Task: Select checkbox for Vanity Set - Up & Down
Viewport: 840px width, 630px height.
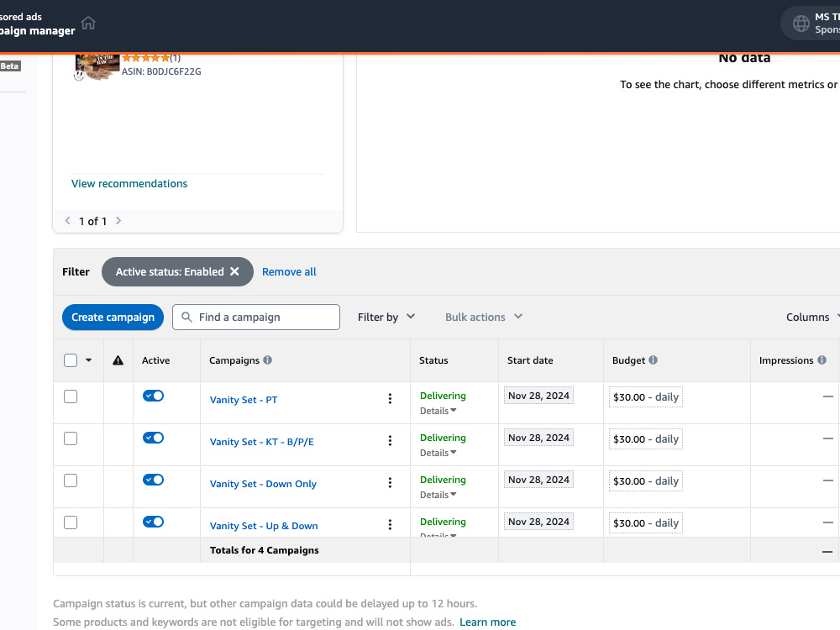Action: (x=71, y=522)
